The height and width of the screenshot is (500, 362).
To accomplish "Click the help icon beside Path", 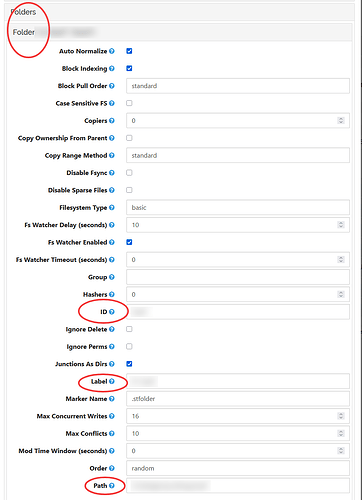I will tap(112, 486).
